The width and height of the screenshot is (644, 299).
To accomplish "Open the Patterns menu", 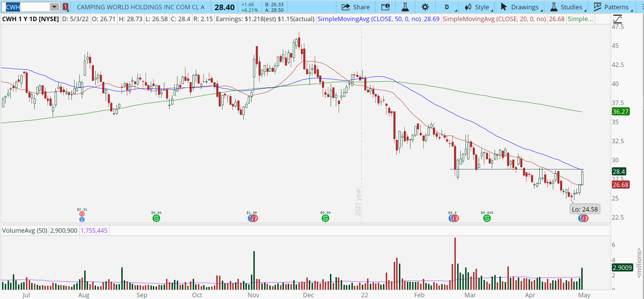I will click(612, 7).
